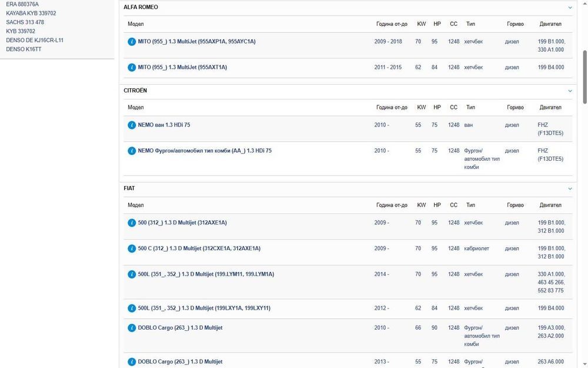Click Тип header in ALFA ROMEO table
Image resolution: width=588 pixels, height=368 pixels.
470,24
